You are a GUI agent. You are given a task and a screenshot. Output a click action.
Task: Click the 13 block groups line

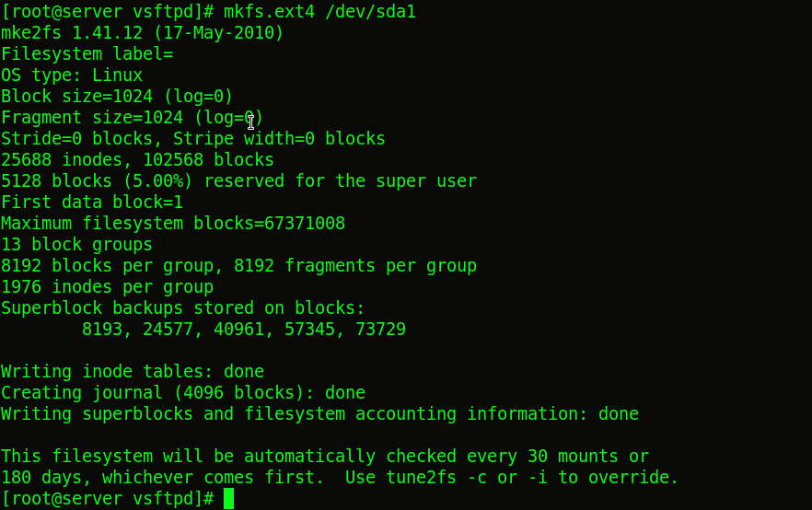(x=76, y=244)
